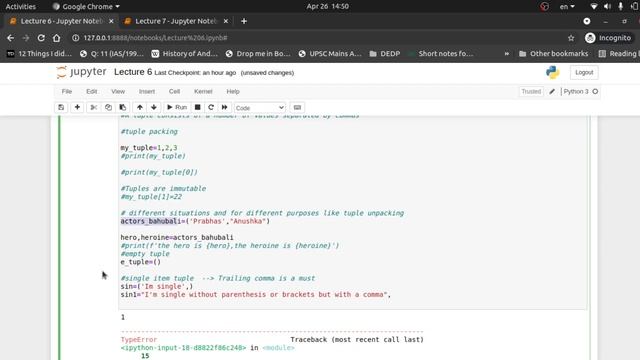Open the Help menu
Image resolution: width=640 pixels, height=360 pixels.
(233, 91)
